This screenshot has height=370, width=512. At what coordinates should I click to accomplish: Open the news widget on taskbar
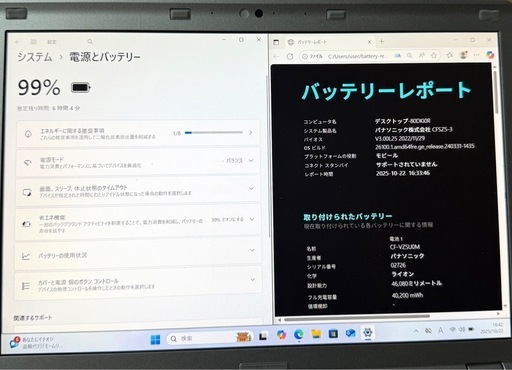(36, 342)
